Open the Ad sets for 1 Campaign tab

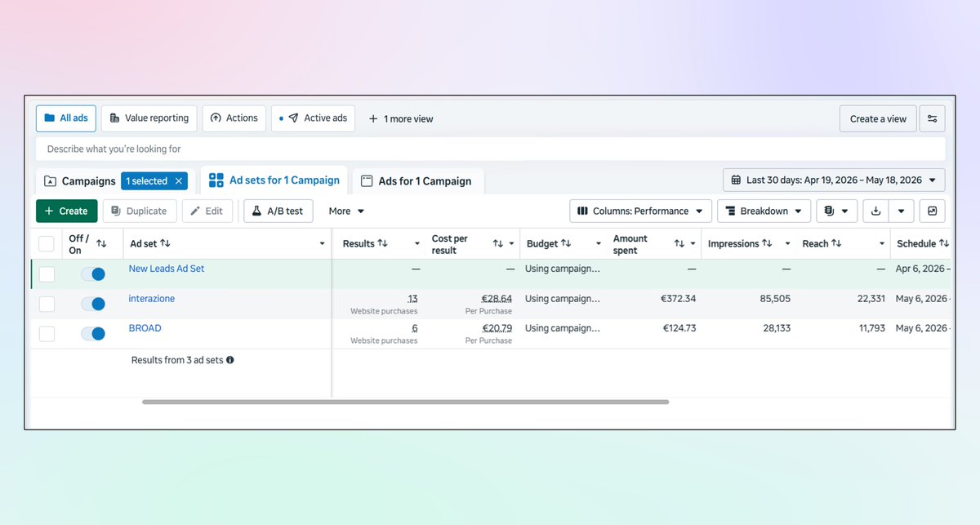[274, 180]
